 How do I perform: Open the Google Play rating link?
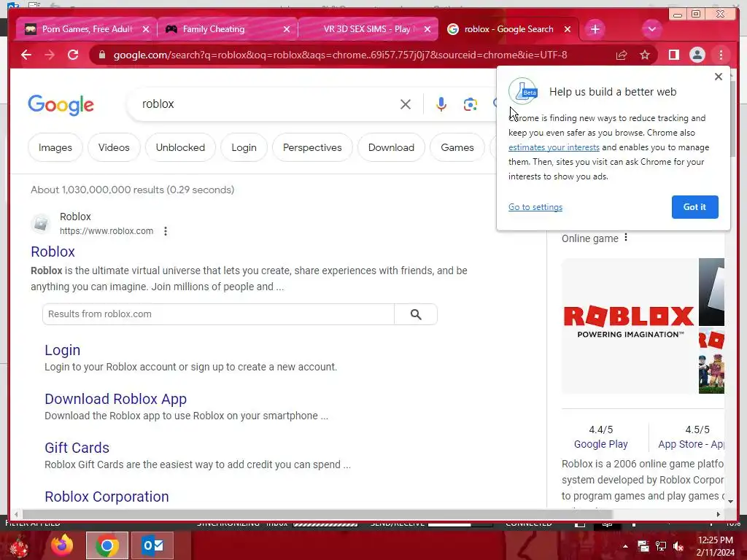click(601, 444)
